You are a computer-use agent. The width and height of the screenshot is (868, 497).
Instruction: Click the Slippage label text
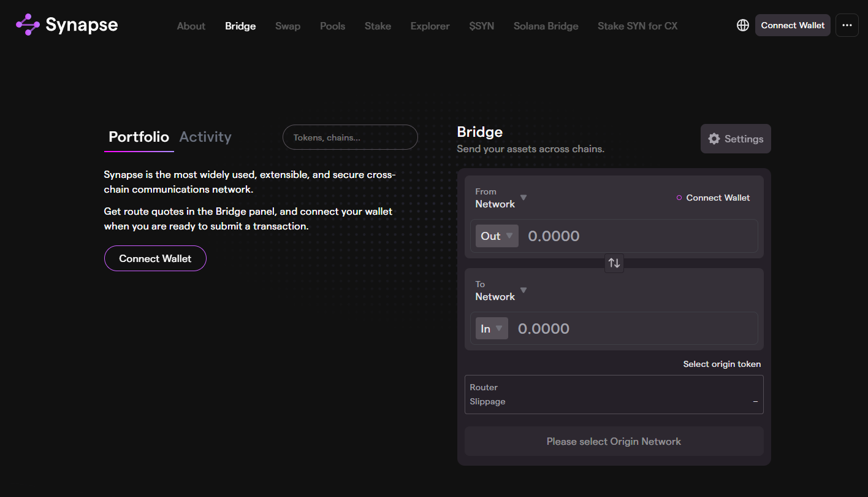(x=487, y=401)
